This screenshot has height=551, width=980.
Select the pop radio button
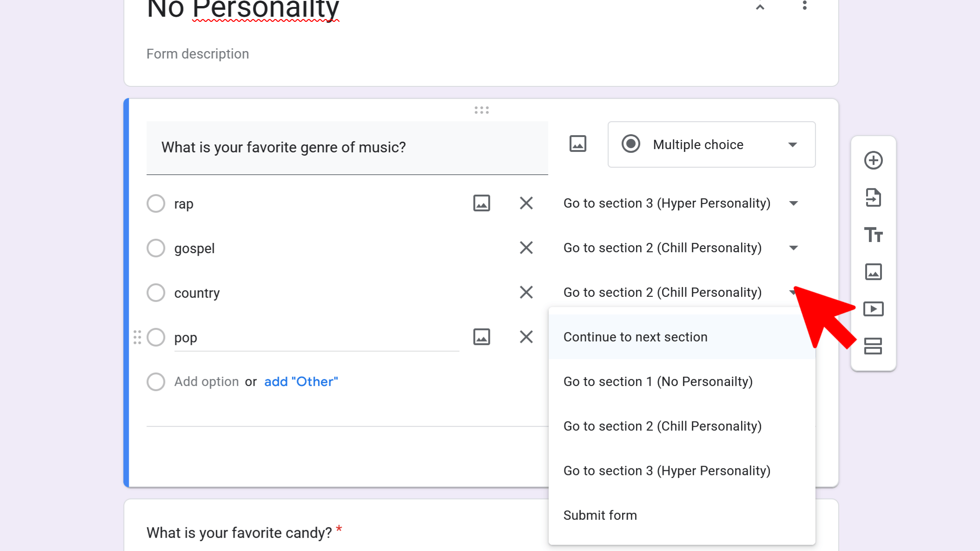point(156,337)
